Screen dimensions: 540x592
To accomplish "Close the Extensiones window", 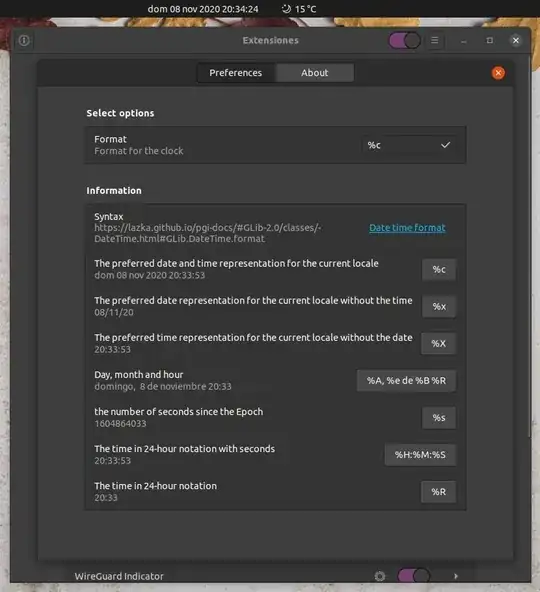I will 515,40.
